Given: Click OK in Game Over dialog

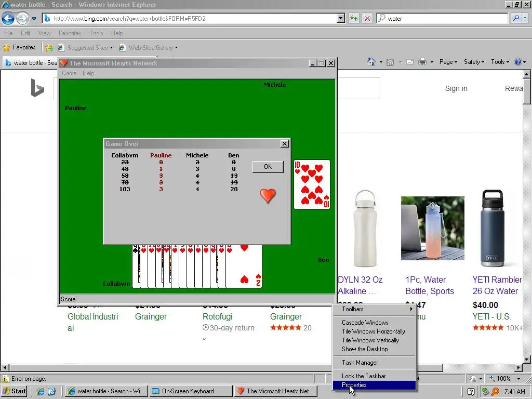Looking at the screenshot, I should point(268,167).
